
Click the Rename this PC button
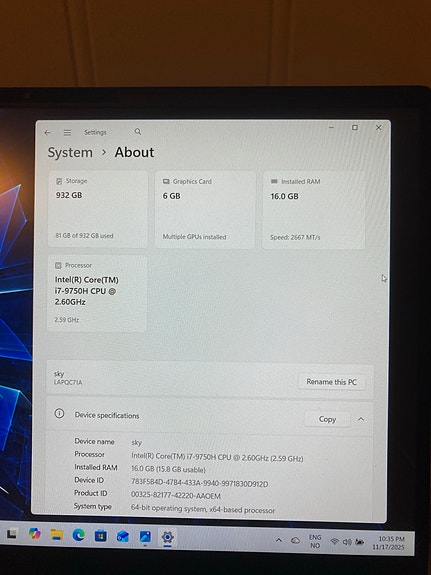coord(331,382)
